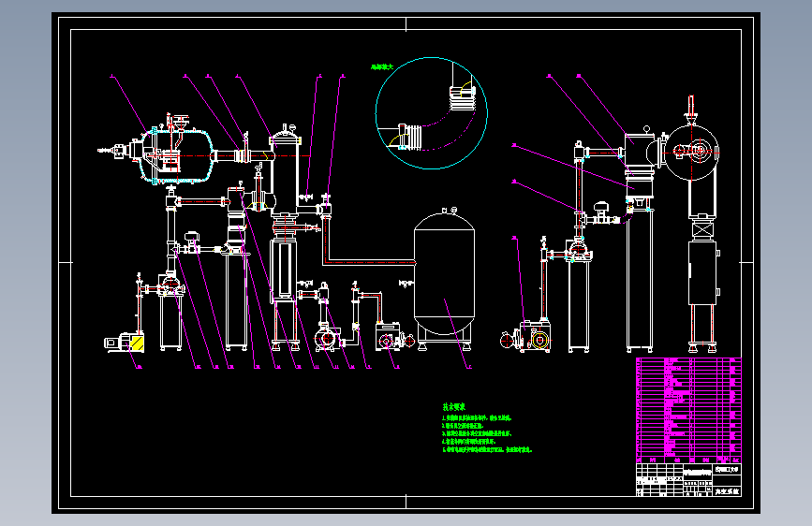Select the large circular side-view chamber at right
The width and height of the screenshot is (812, 526).
(692, 153)
